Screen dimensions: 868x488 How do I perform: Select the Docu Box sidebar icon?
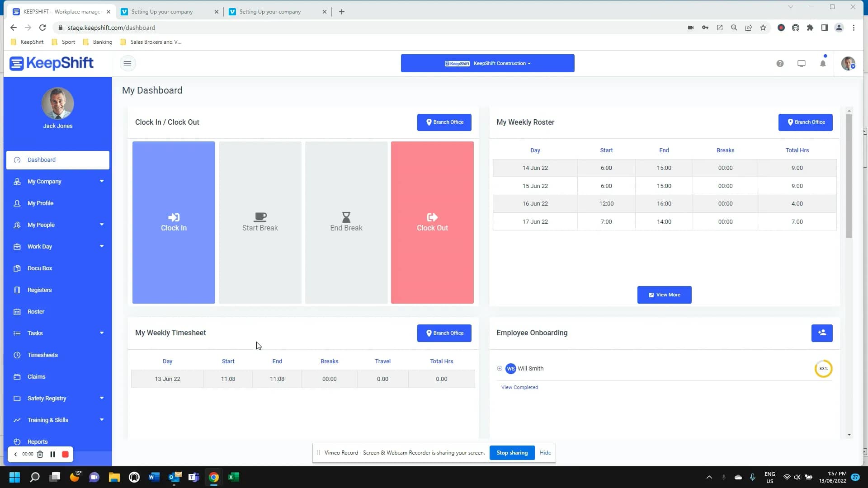point(17,268)
